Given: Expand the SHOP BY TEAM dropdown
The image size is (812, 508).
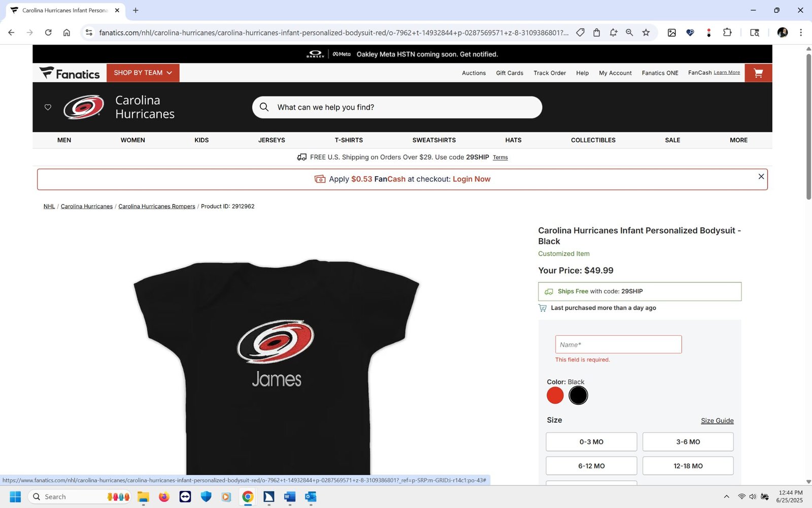Looking at the screenshot, I should (x=143, y=73).
